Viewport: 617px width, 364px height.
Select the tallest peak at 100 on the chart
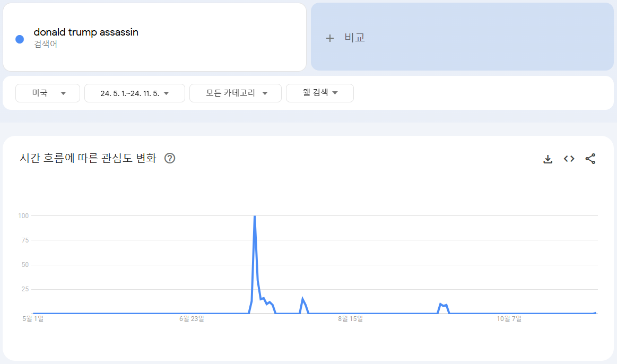coord(255,216)
